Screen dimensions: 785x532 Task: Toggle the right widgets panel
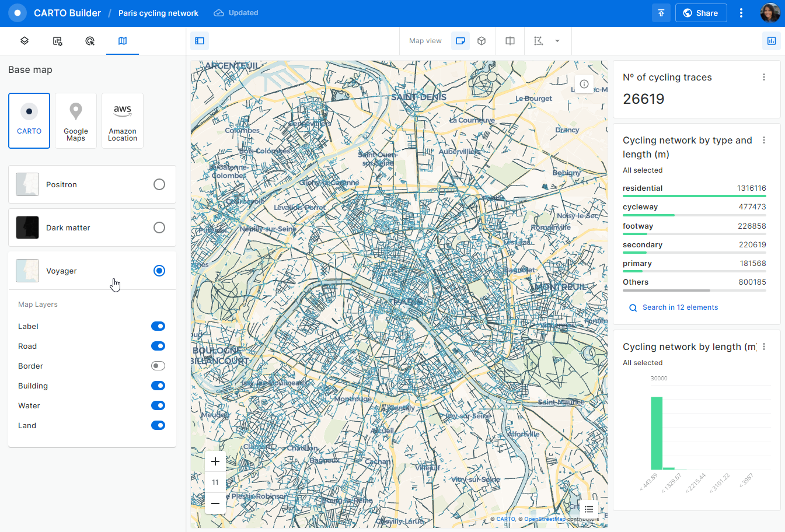[x=772, y=41]
